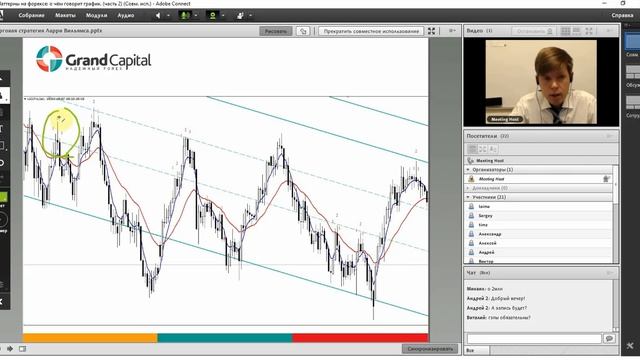Screen dimensions: 640x360
Task: Maximize the video pod
Action: point(589,31)
